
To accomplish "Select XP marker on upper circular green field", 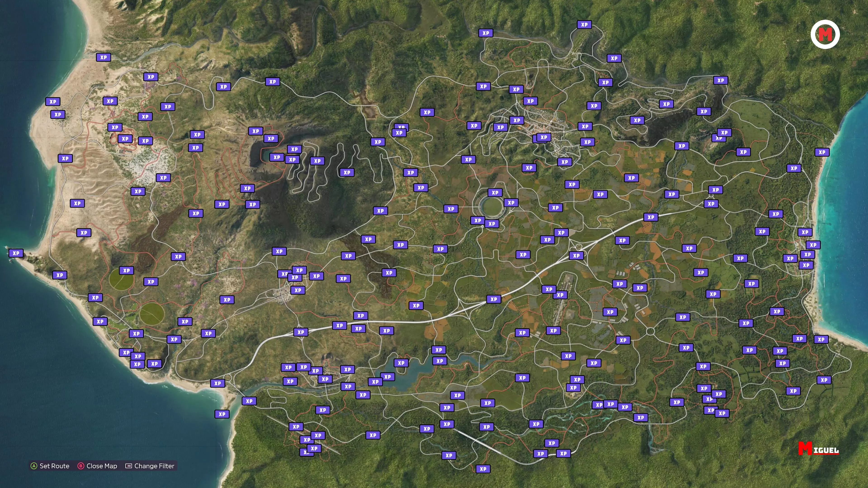I will (126, 270).
